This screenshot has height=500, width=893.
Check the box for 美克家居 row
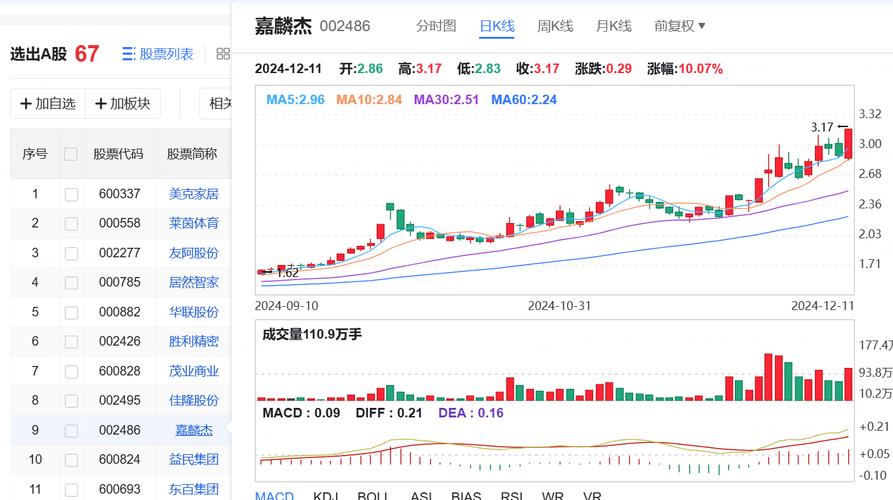tap(71, 194)
